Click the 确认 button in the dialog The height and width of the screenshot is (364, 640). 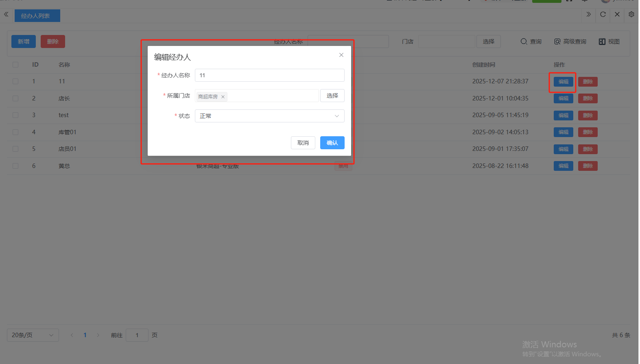click(x=332, y=143)
